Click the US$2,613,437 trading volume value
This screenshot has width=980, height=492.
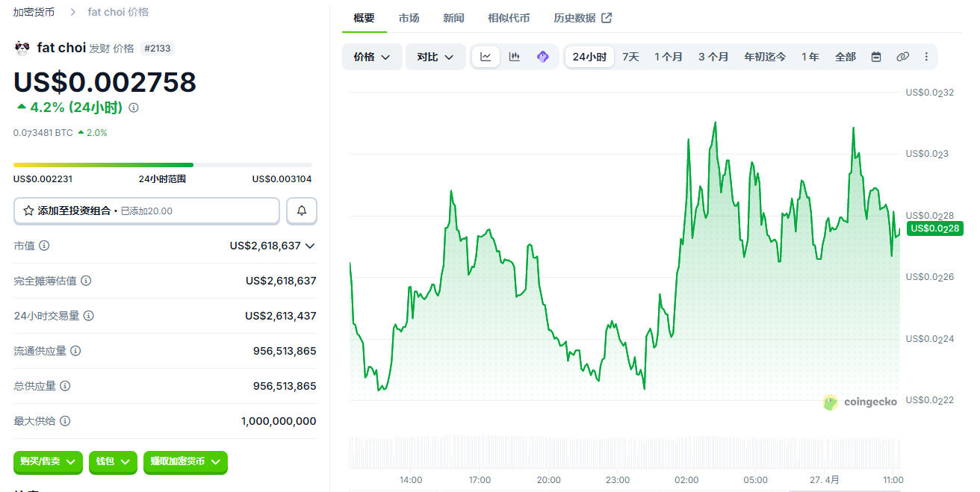[x=281, y=316]
